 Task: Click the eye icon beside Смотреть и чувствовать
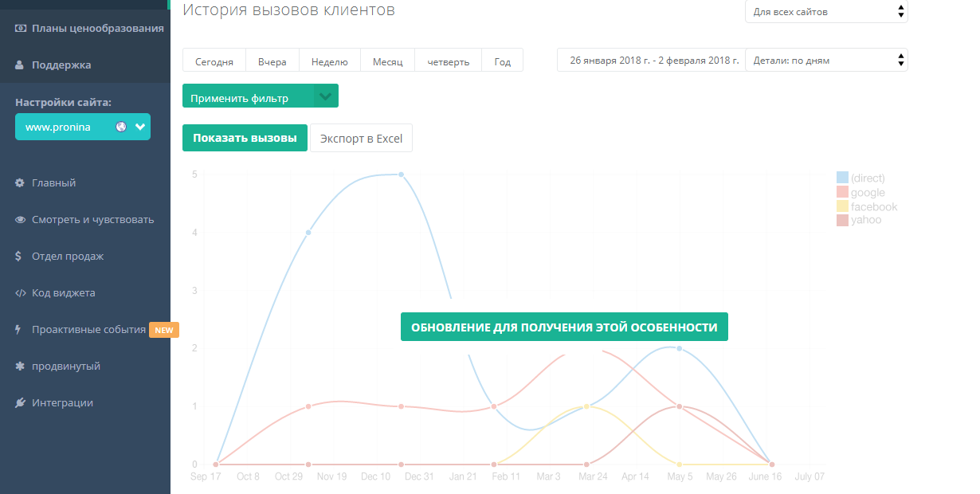pos(20,220)
